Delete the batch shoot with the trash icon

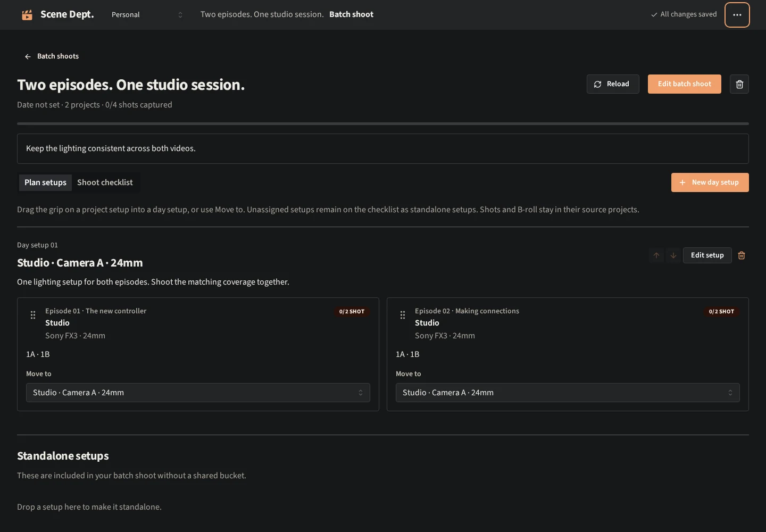(x=739, y=84)
